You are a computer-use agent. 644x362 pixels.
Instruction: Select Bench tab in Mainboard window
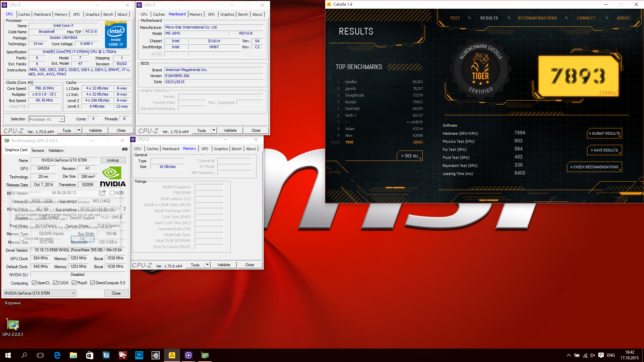click(243, 14)
